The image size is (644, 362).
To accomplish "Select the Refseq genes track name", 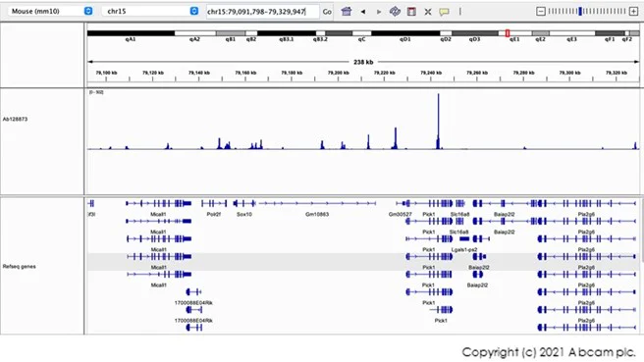I will [x=19, y=267].
